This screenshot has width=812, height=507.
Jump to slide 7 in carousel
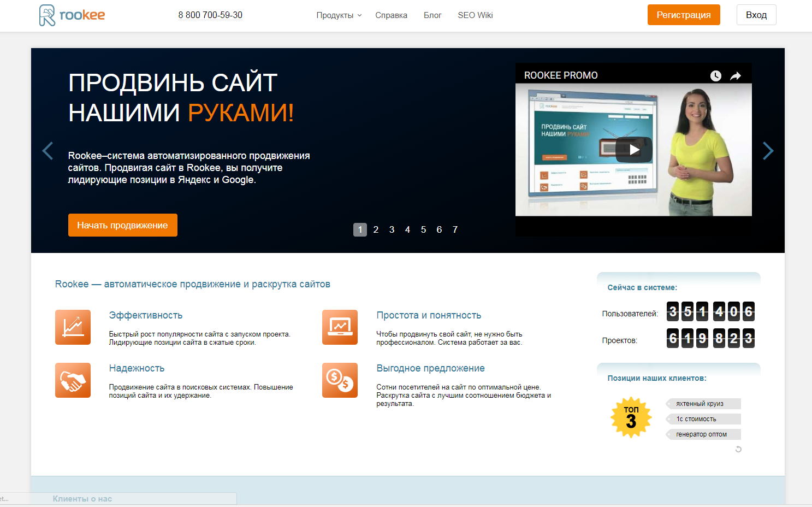point(455,230)
